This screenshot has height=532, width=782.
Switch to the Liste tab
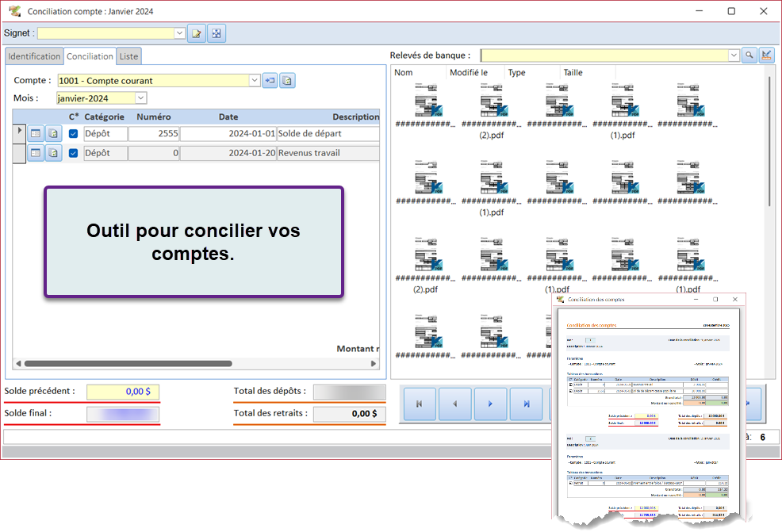[x=128, y=56]
